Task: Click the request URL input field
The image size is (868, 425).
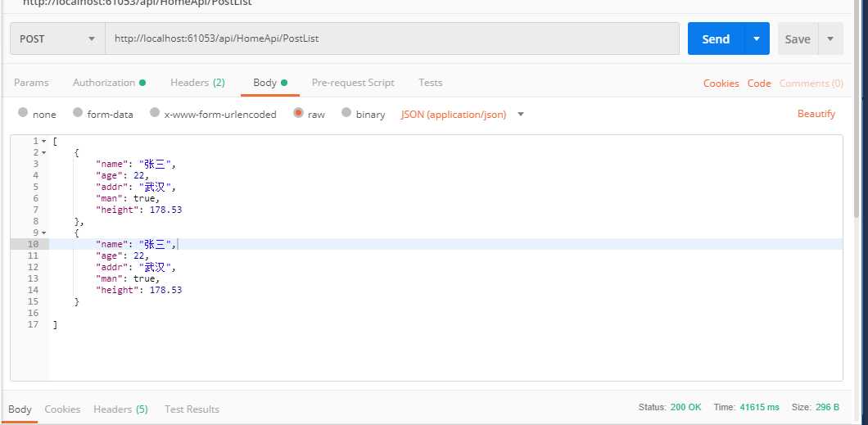Action: [392, 38]
